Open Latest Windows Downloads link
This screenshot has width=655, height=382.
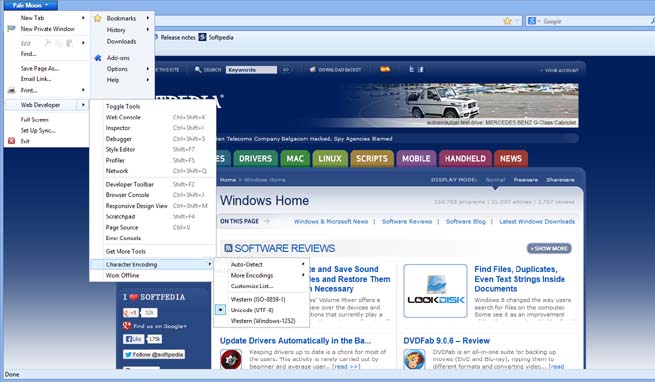coord(537,222)
